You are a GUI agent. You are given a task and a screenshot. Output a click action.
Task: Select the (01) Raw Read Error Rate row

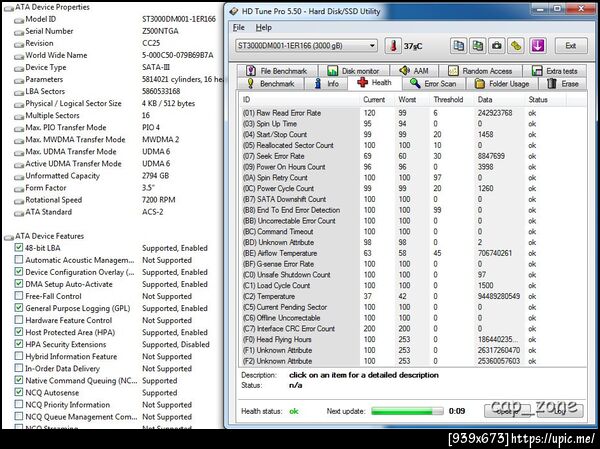pyautogui.click(x=412, y=113)
